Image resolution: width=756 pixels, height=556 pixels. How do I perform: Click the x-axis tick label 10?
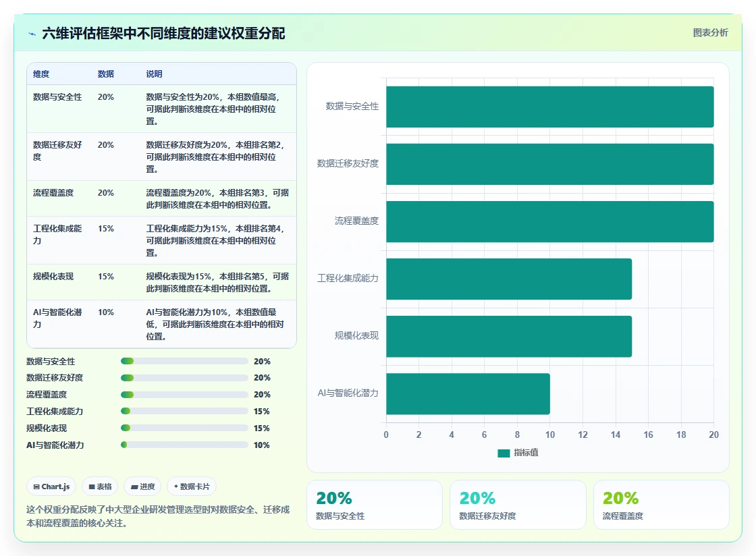pos(549,435)
